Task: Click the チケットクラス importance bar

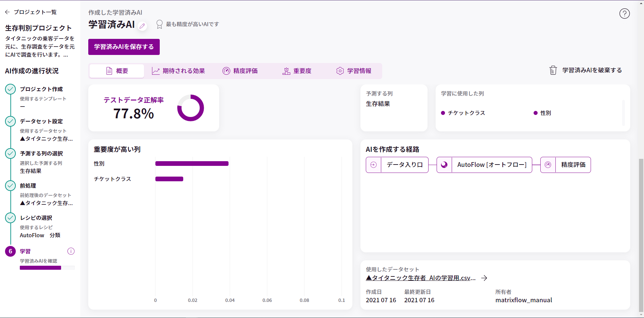Action: [169, 179]
